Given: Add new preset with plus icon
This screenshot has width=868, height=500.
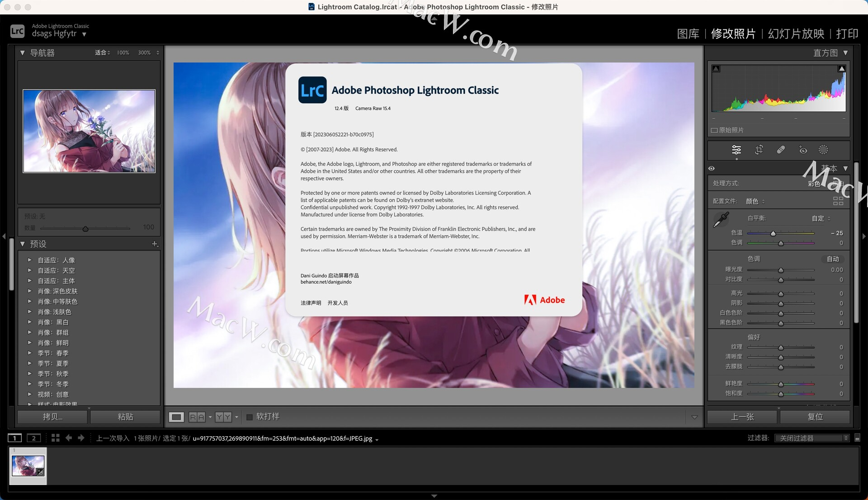Looking at the screenshot, I should (155, 244).
